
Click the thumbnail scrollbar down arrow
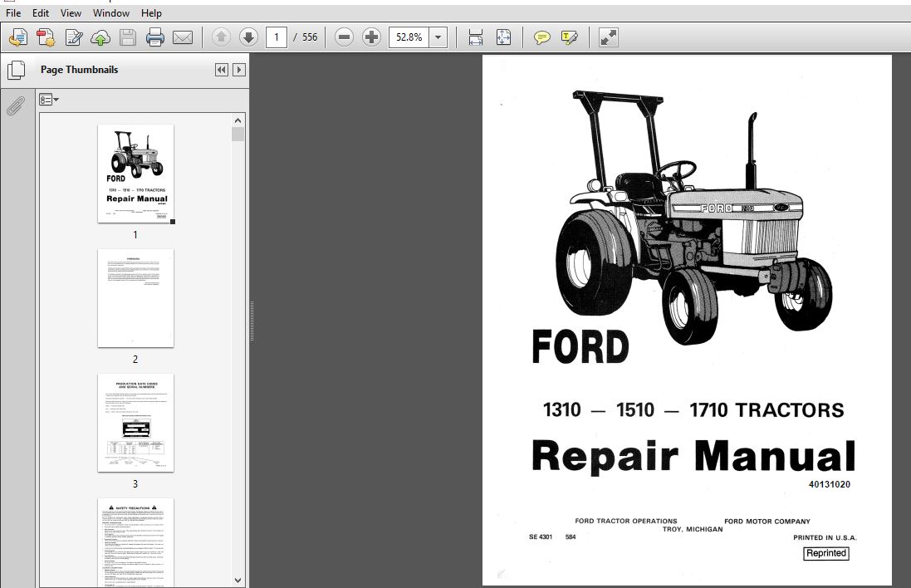point(238,580)
